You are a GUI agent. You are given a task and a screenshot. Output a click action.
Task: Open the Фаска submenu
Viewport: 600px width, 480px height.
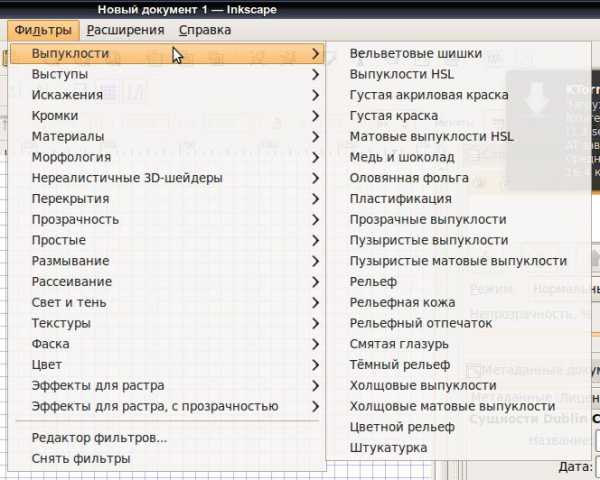tap(167, 344)
